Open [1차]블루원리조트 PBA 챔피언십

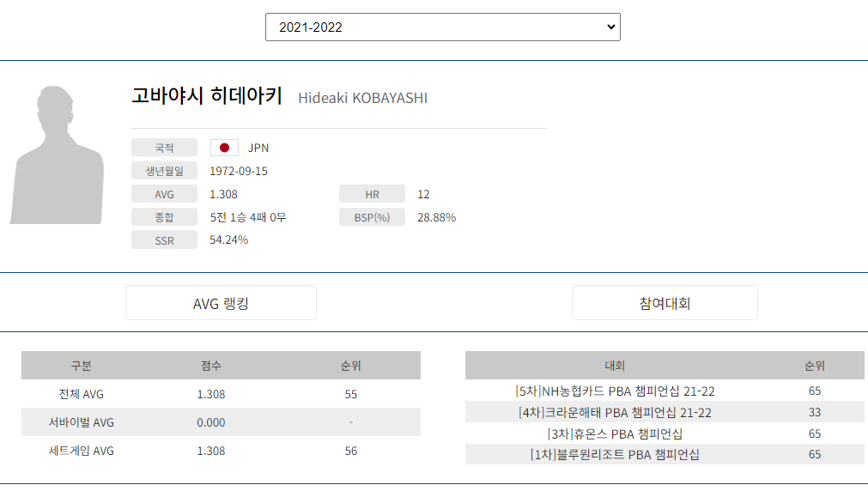pyautogui.click(x=615, y=454)
